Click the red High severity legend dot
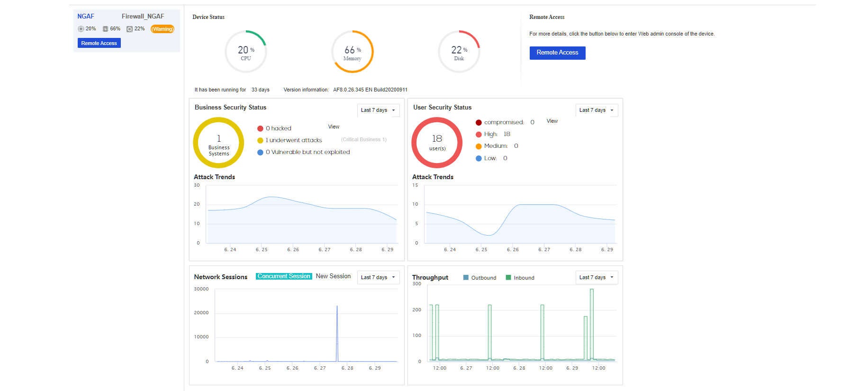868x391 pixels. coord(479,134)
